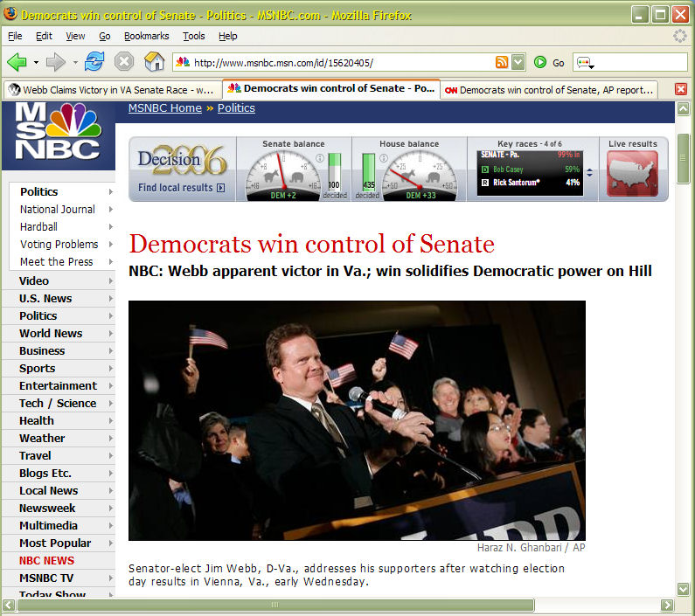Click Find local results link
Viewport: 695px width, 616px height.
(176, 188)
